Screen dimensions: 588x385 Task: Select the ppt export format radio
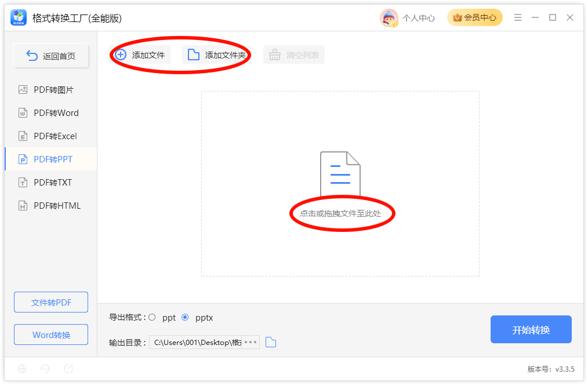click(x=152, y=318)
